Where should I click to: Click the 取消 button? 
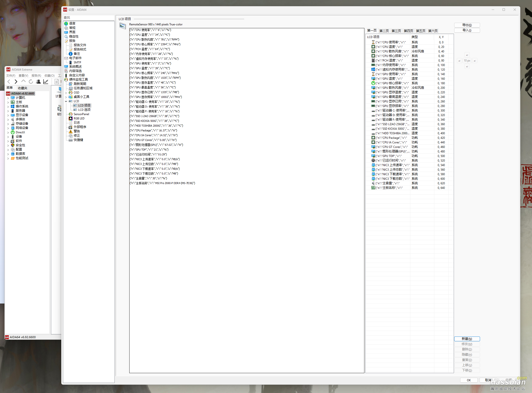(x=488, y=380)
